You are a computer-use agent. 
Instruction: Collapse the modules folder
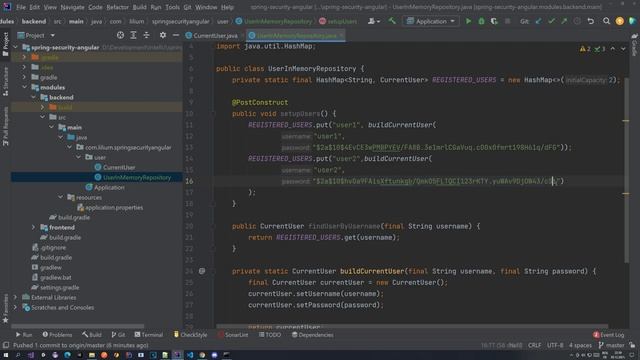tap(24, 87)
